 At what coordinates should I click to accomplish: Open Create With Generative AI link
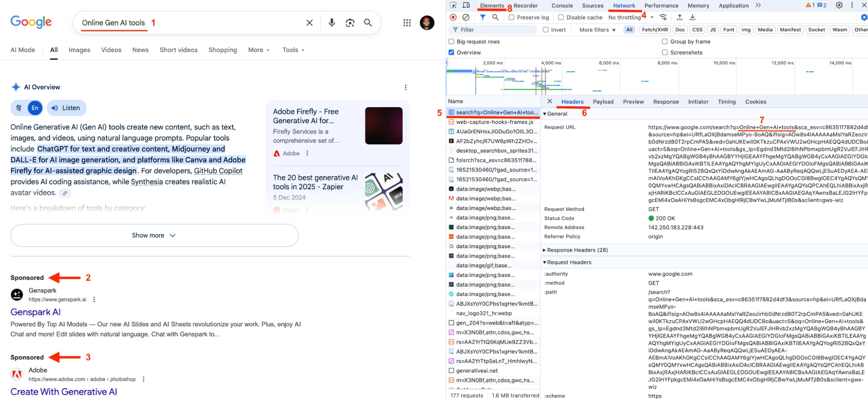64,392
